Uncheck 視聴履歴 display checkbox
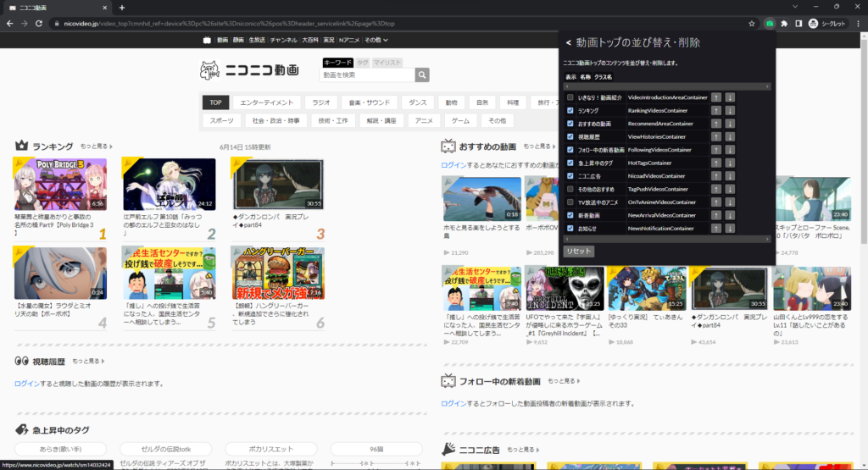Image resolution: width=868 pixels, height=470 pixels. [x=570, y=136]
